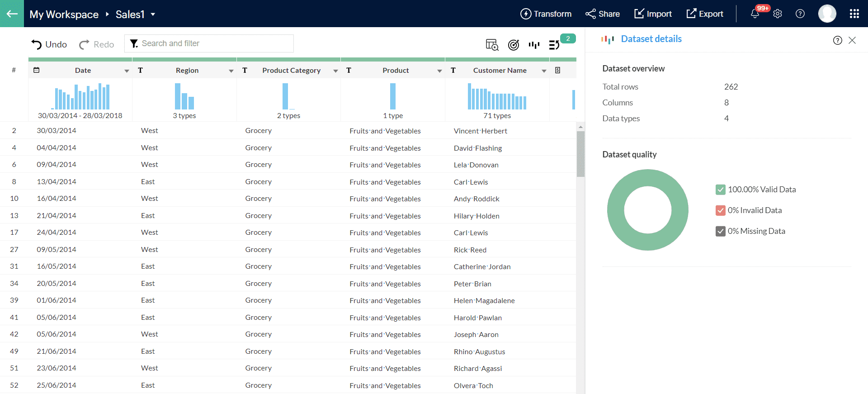Click the Undo button
The width and height of the screenshot is (868, 394).
click(x=49, y=44)
